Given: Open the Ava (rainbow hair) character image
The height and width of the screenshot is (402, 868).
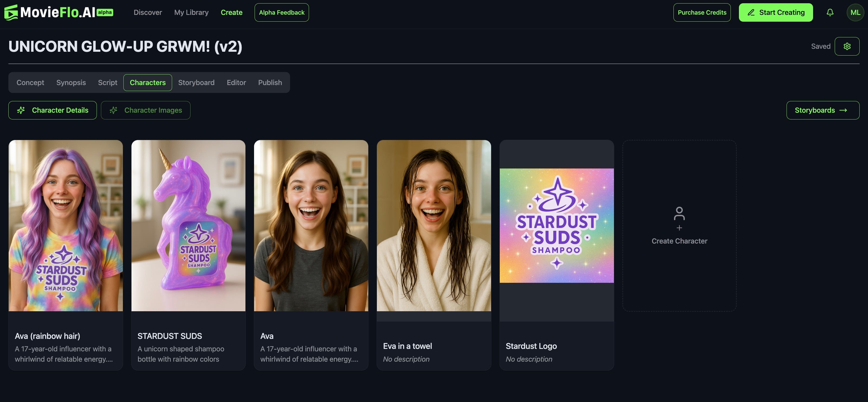Looking at the screenshot, I should coord(66,225).
